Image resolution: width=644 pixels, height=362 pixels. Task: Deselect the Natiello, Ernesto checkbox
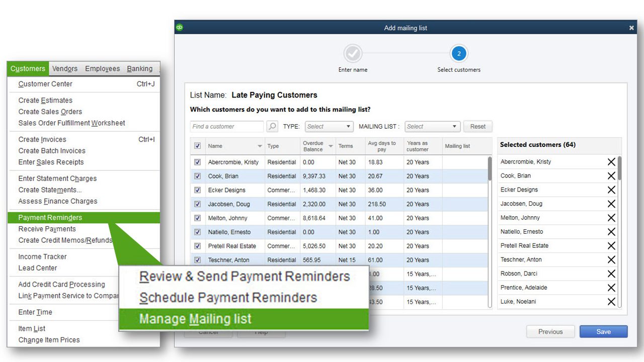(197, 232)
